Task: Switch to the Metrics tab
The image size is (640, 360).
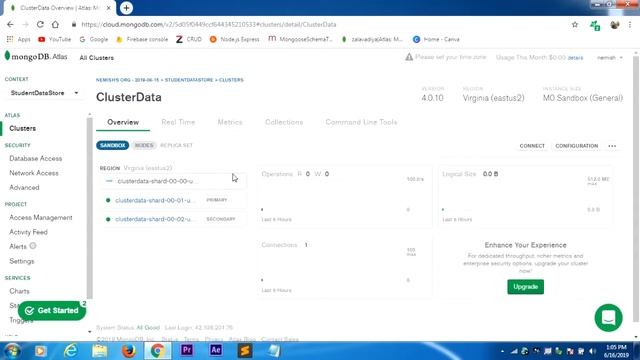Action: [230, 122]
